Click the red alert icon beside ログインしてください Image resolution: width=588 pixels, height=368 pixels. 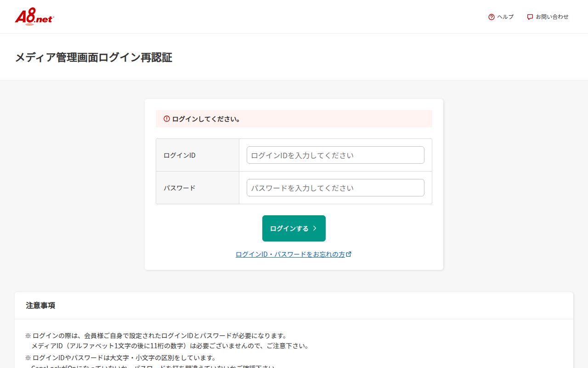click(x=167, y=119)
